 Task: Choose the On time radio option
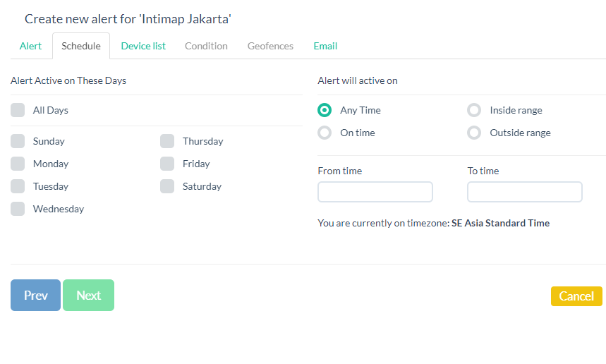click(325, 133)
